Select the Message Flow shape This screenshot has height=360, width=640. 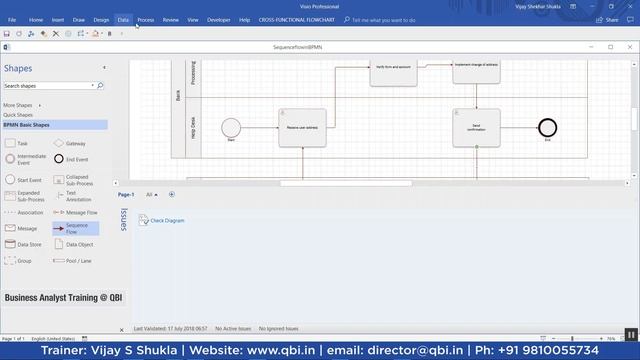tap(76, 213)
